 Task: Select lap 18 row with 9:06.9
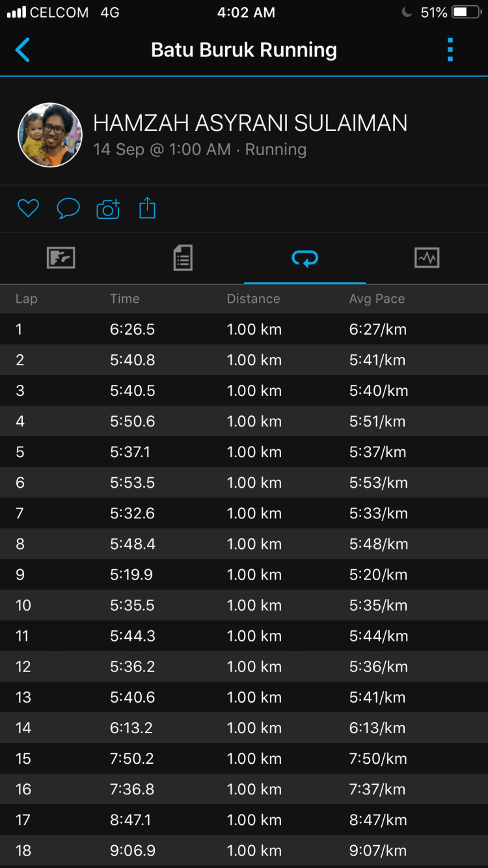click(244, 850)
